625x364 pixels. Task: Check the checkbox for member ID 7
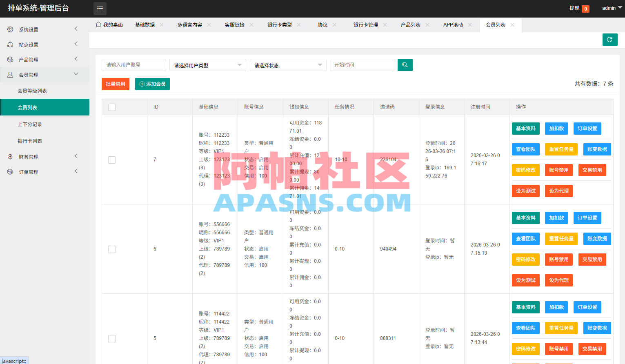point(112,160)
